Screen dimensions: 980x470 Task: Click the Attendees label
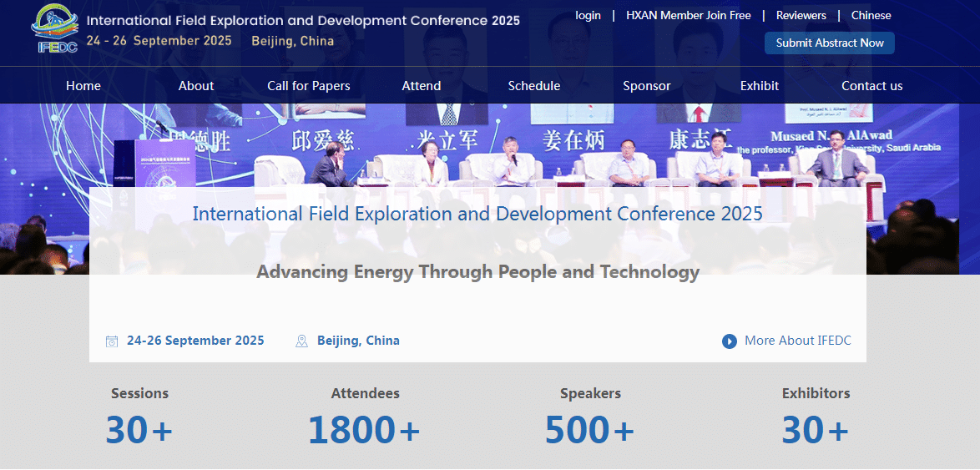[366, 394]
